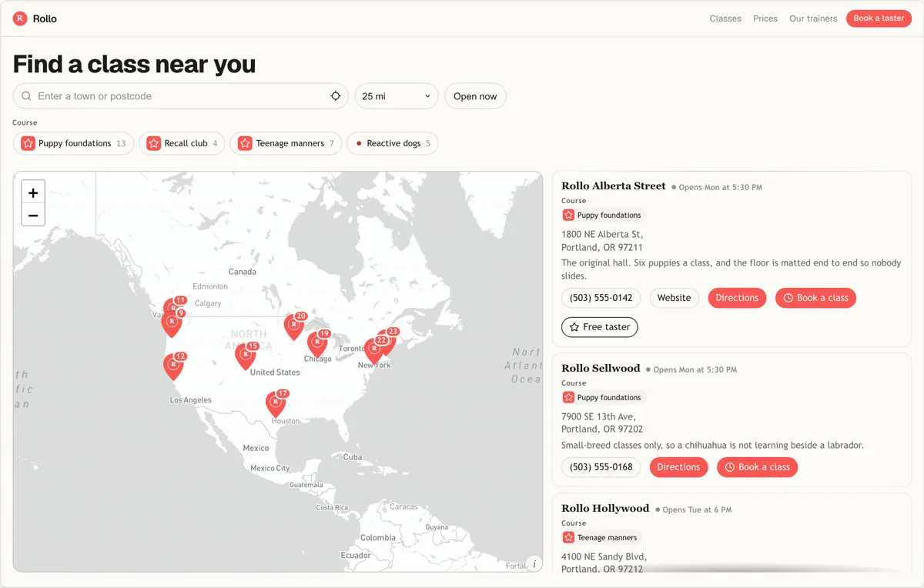Open the map marker numbered 17
924x588 pixels.
(276, 403)
